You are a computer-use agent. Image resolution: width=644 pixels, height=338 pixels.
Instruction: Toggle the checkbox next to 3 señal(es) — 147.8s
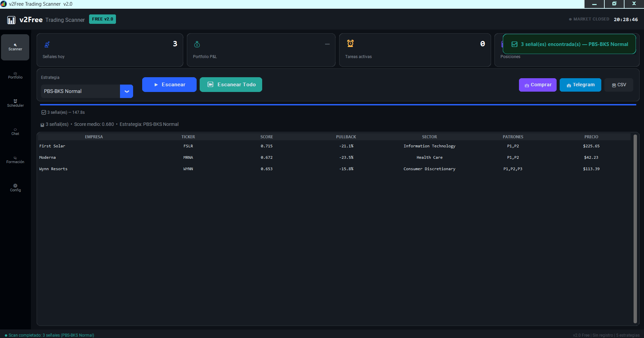44,112
